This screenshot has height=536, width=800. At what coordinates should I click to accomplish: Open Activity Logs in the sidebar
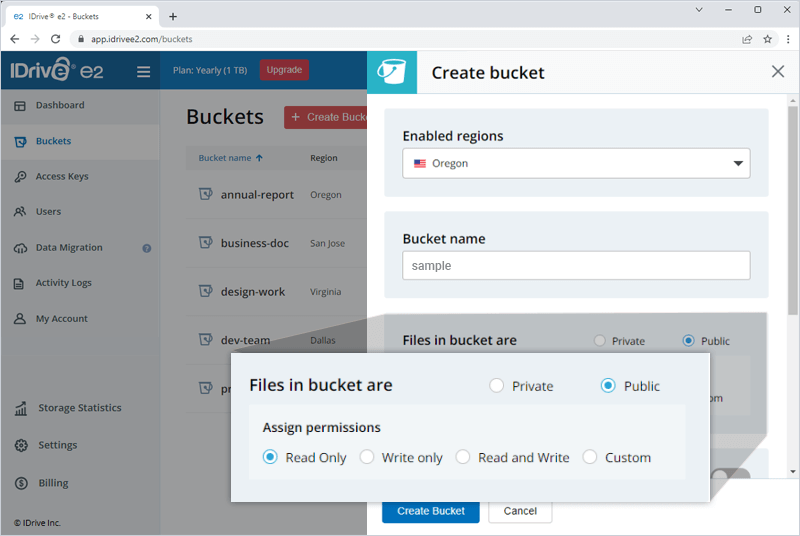(63, 283)
